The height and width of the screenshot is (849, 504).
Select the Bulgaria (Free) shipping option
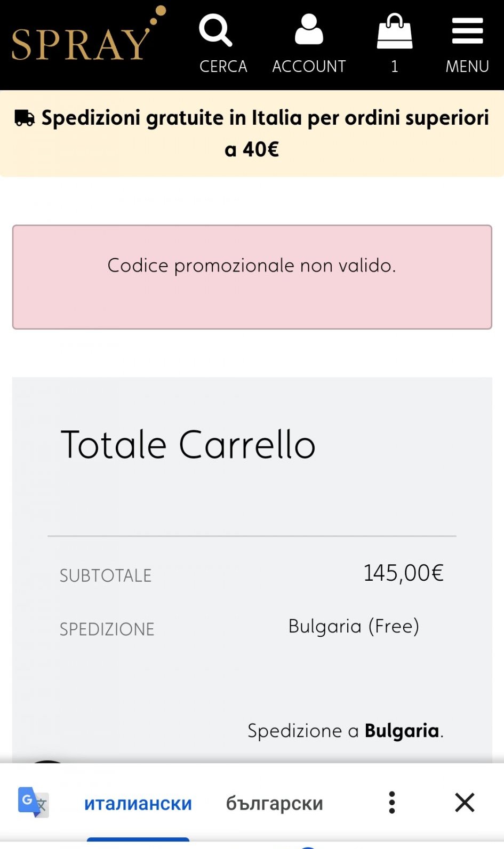coord(354,626)
